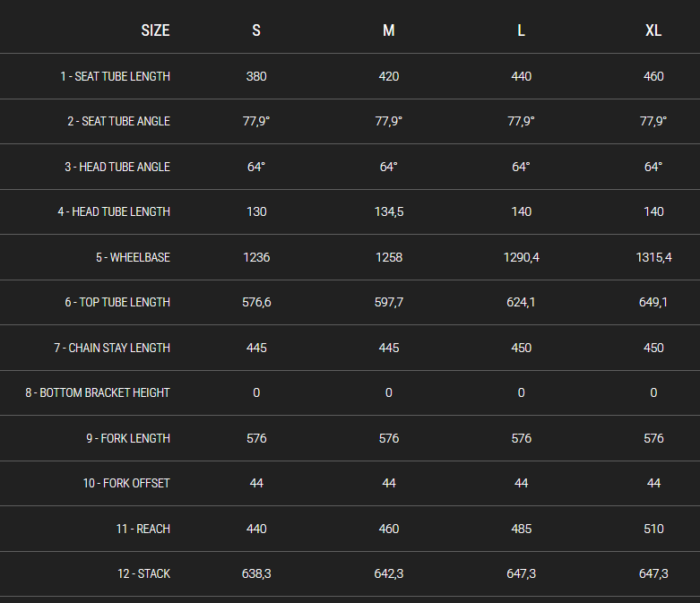Select the M size column header
This screenshot has height=603, width=700.
click(389, 30)
